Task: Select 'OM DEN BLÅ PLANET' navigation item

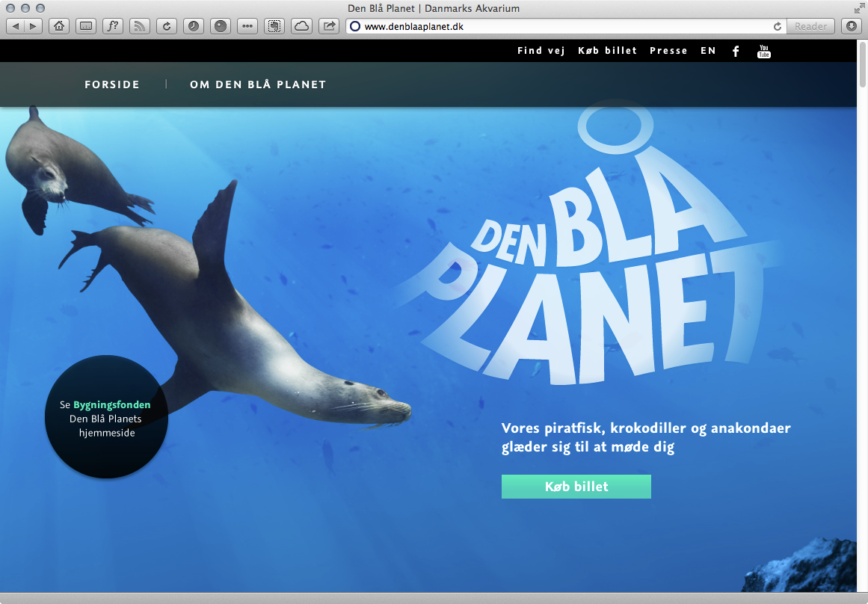Action: 258,84
